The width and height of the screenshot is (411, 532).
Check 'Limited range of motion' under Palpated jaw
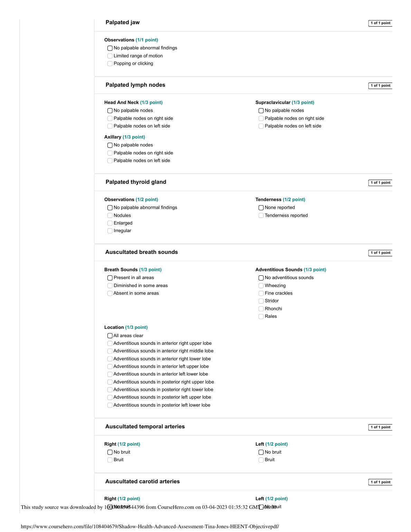click(110, 56)
